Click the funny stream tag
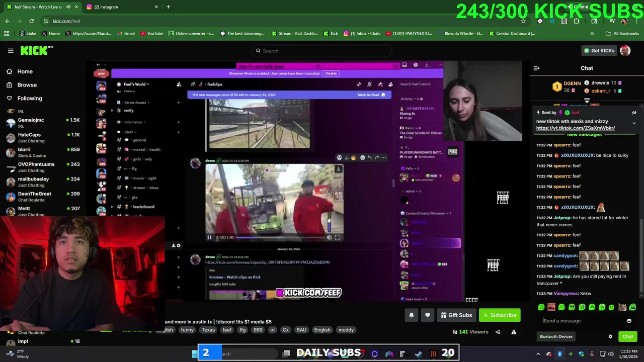 (x=187, y=330)
